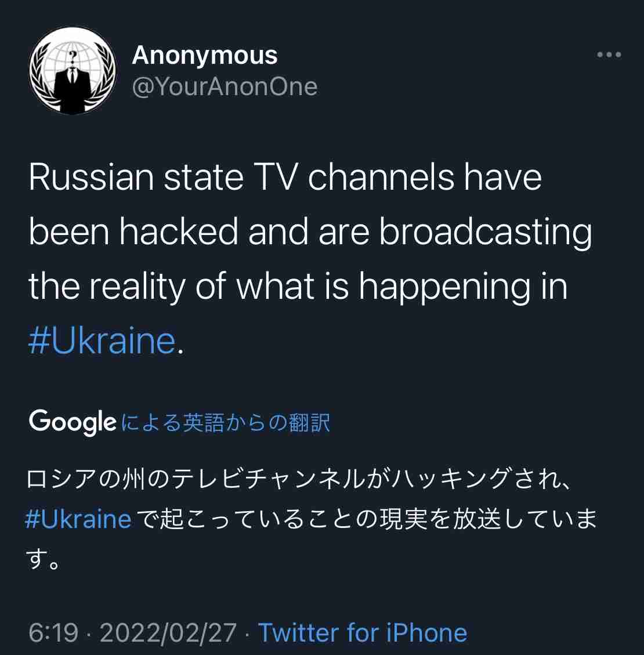Tap the question mark head in avatar
The image size is (644, 655).
coord(73,57)
